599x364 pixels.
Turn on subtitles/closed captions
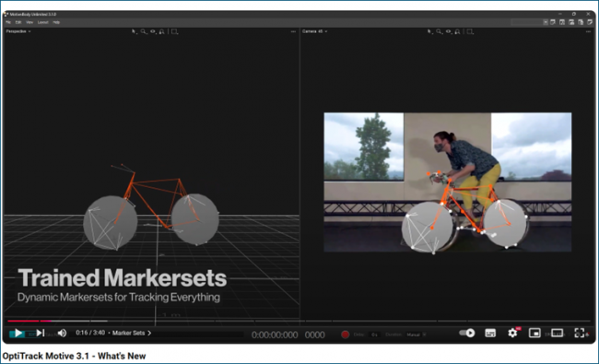(490, 333)
